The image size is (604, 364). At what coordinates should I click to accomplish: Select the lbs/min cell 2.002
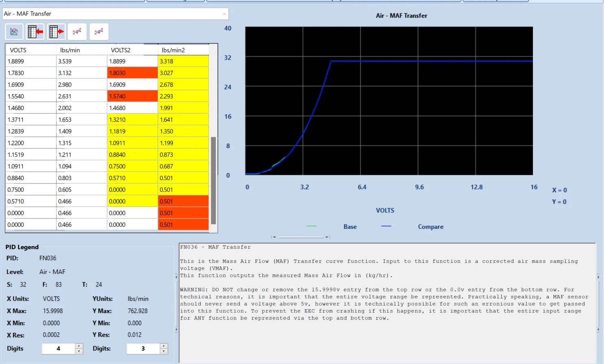point(82,108)
